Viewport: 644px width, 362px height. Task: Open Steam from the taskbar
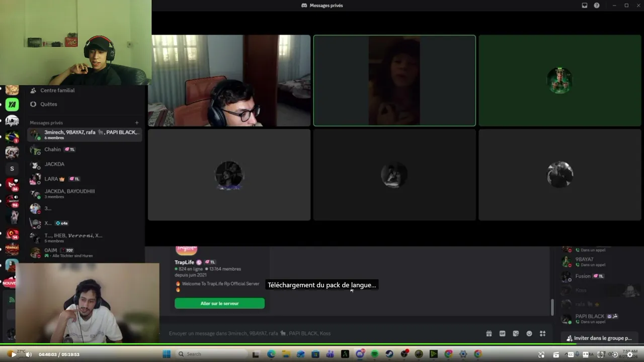(389, 354)
